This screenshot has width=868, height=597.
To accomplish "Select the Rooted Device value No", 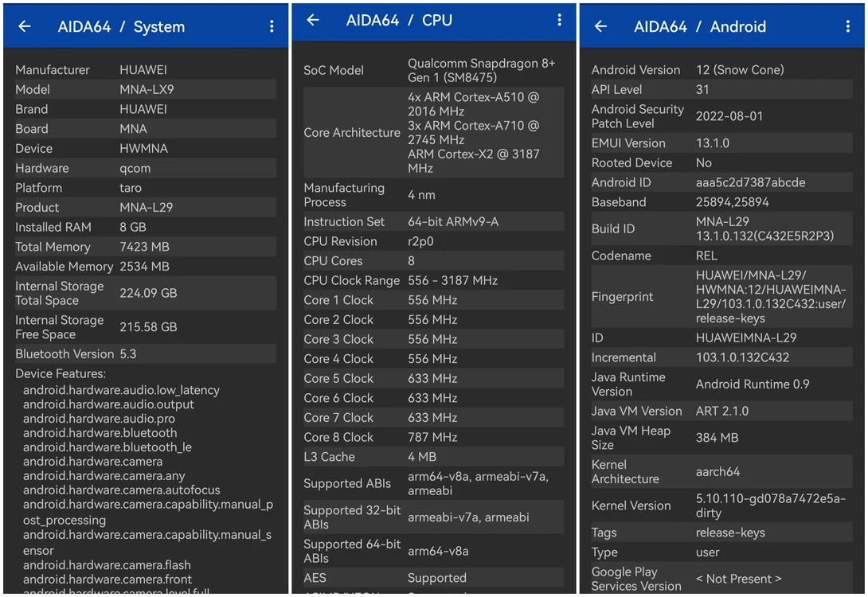I will click(704, 162).
